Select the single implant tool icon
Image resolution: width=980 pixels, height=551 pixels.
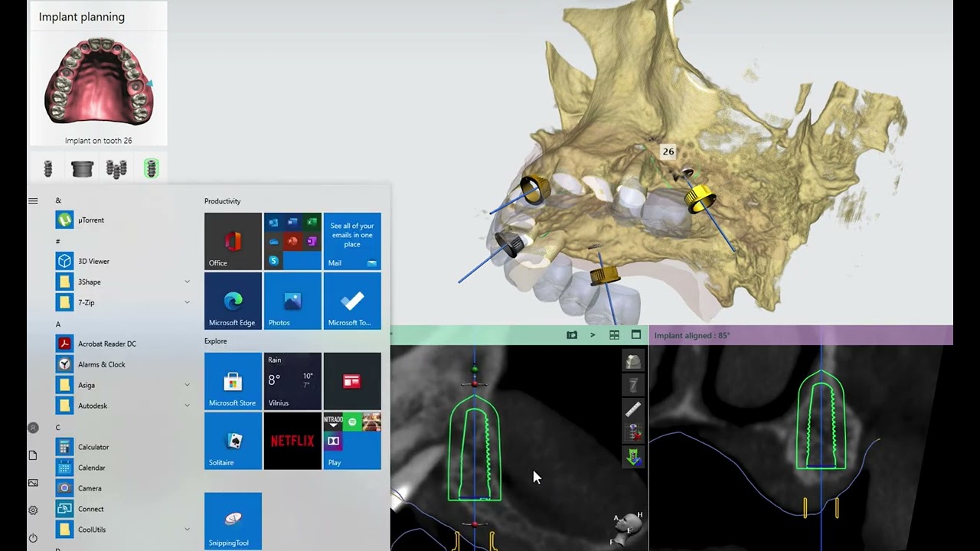(48, 168)
